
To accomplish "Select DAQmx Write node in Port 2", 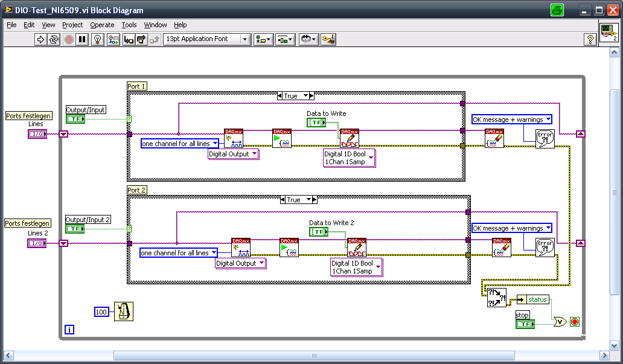I will (357, 247).
